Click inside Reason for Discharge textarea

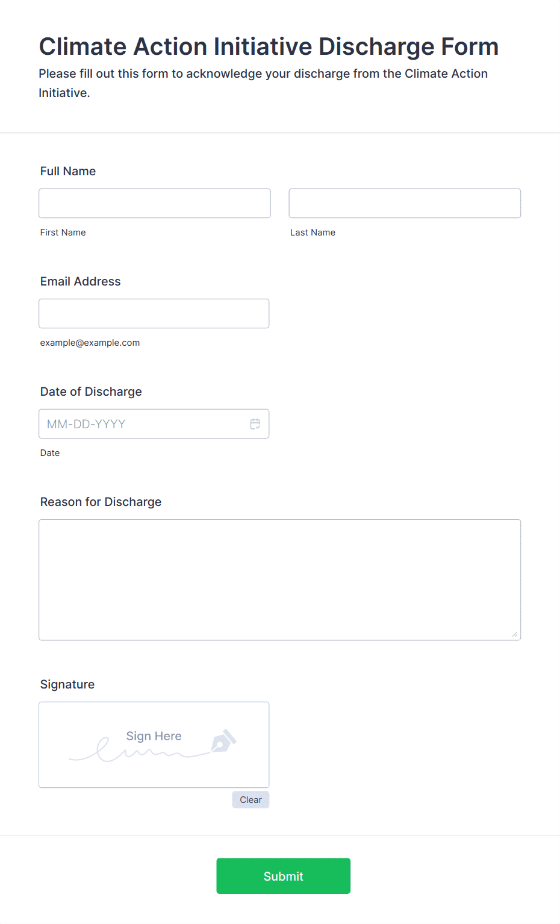click(x=280, y=579)
